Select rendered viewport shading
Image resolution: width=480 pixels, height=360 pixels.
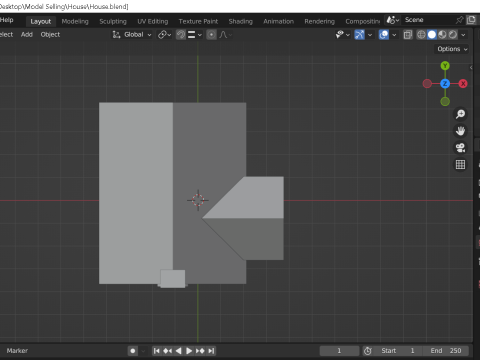[453, 35]
